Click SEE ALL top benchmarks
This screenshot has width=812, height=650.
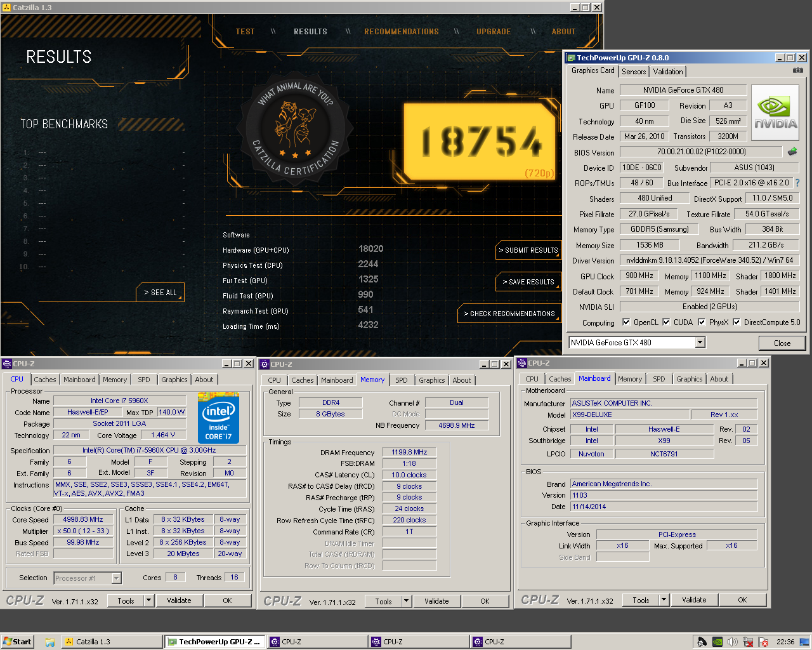(x=160, y=293)
